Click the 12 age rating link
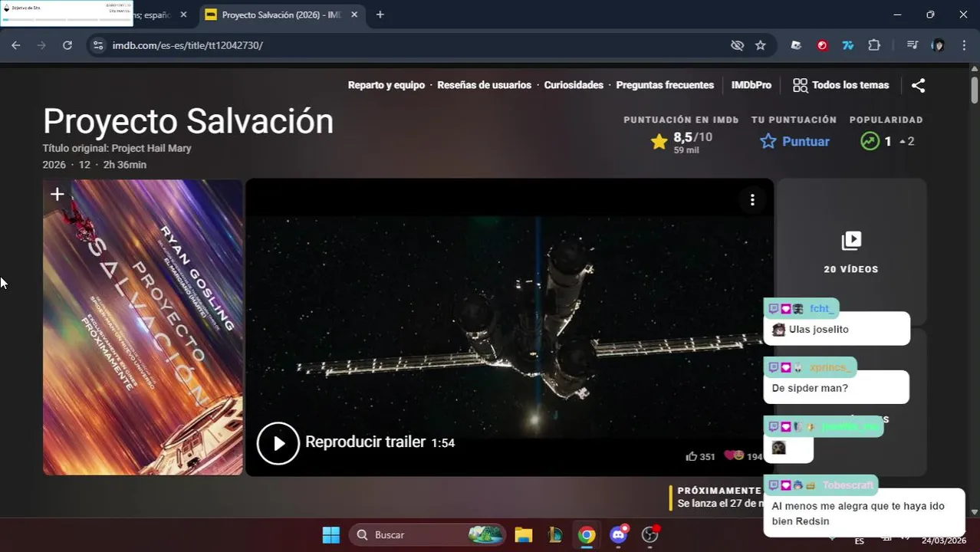 (x=84, y=165)
